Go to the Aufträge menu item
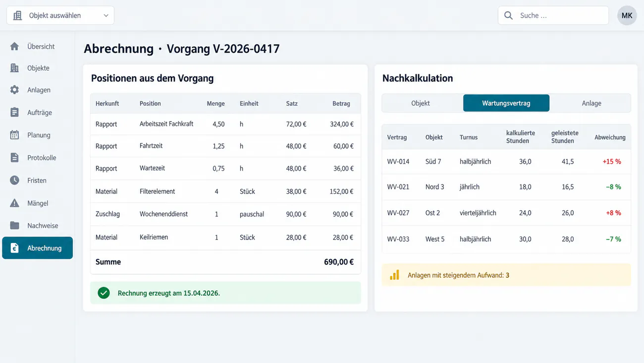Screen dimensions: 644x363 (x=38, y=113)
